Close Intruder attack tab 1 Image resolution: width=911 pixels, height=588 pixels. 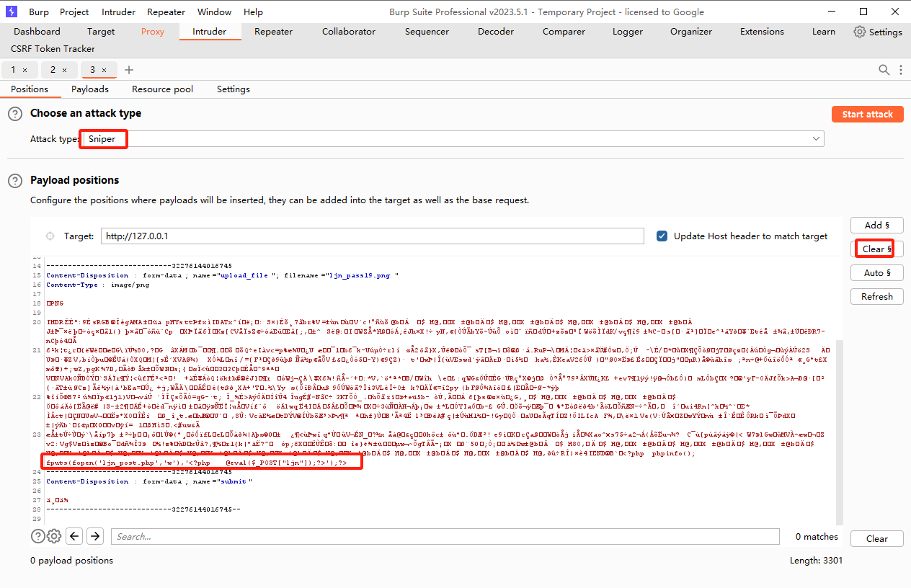pyautogui.click(x=25, y=70)
